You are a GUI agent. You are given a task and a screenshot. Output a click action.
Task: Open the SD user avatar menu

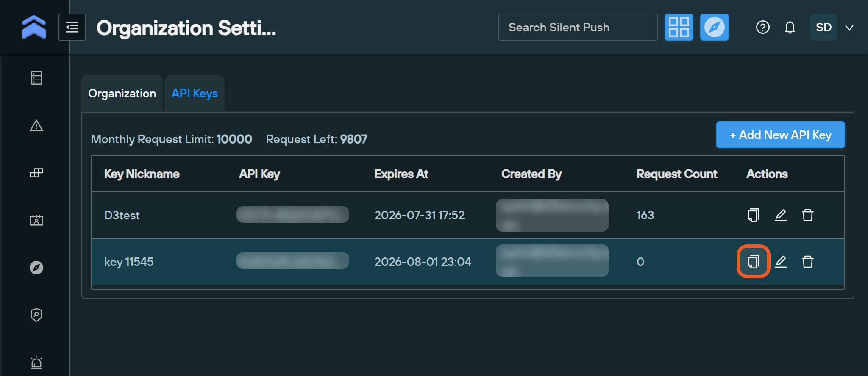823,28
